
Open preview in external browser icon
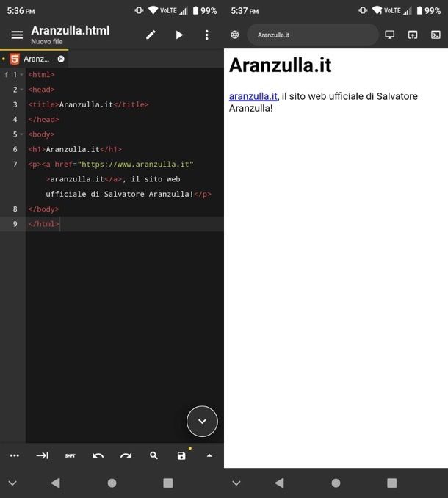[413, 35]
